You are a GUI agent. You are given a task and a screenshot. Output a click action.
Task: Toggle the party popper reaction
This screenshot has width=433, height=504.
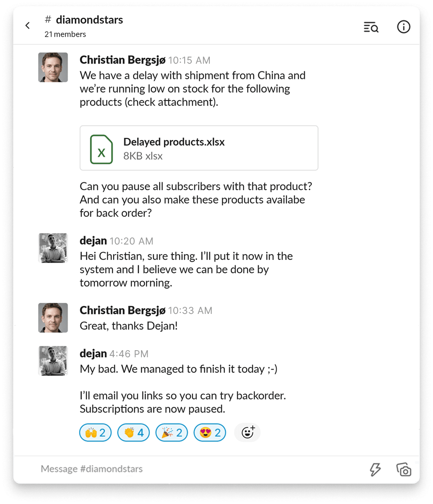[x=171, y=432]
